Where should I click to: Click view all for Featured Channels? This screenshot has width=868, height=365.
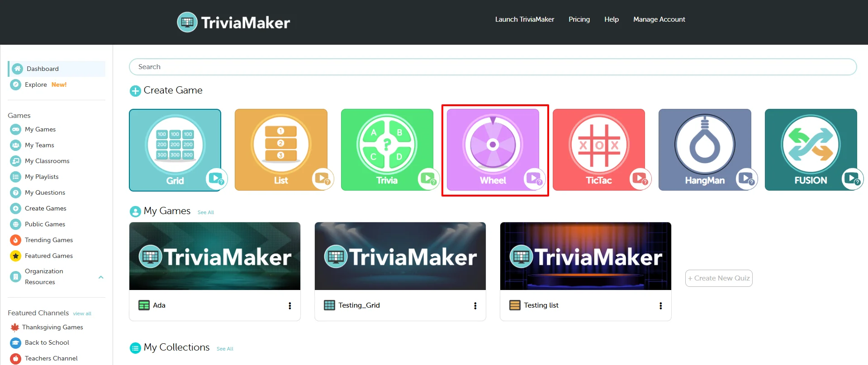[82, 314]
